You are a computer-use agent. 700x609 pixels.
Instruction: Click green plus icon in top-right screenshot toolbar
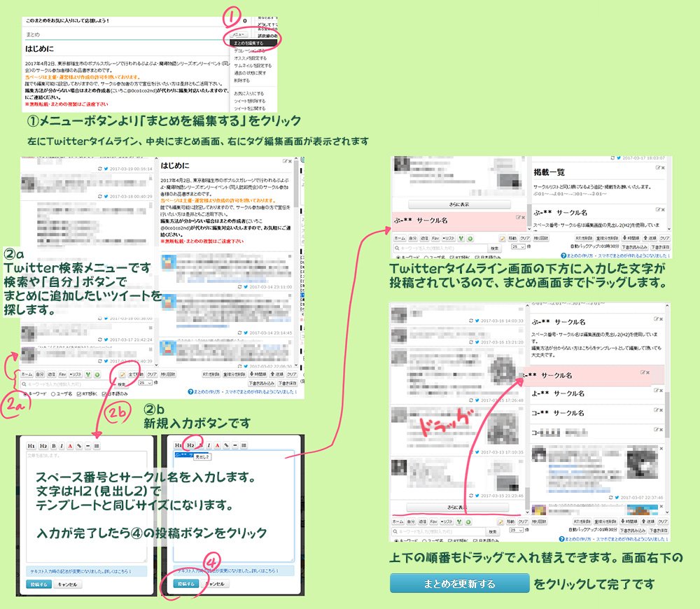pyautogui.click(x=470, y=239)
